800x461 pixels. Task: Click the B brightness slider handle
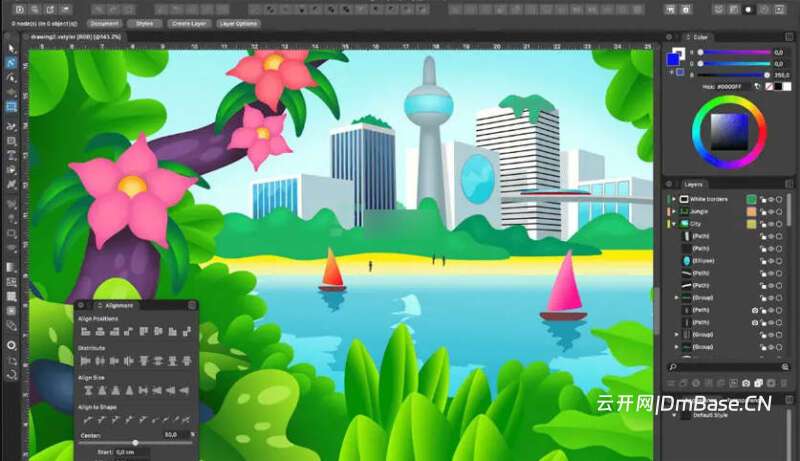766,75
